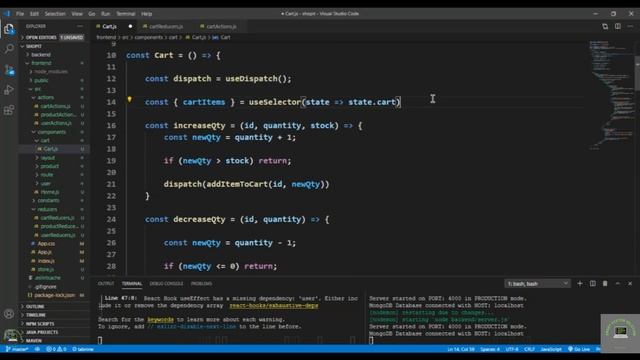This screenshot has height=360, width=640.
Task: Switch to the Output panel tab
Action: [105, 283]
